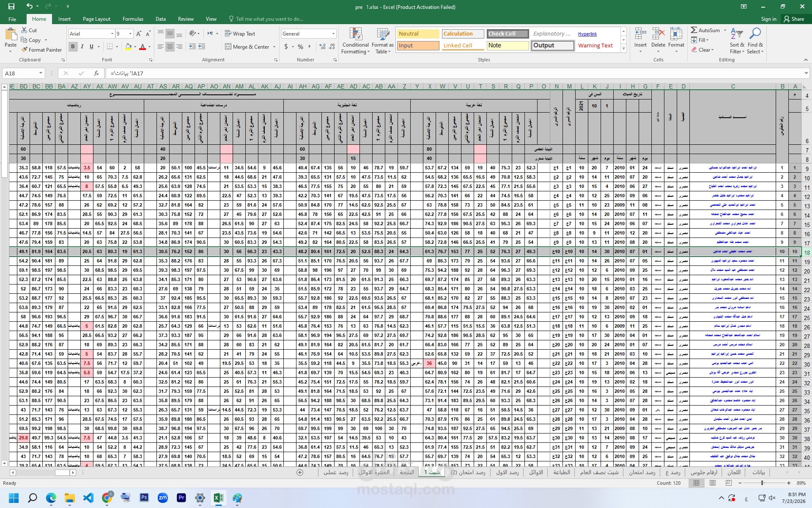Switch to Page Break Preview in status bar

[x=729, y=483]
